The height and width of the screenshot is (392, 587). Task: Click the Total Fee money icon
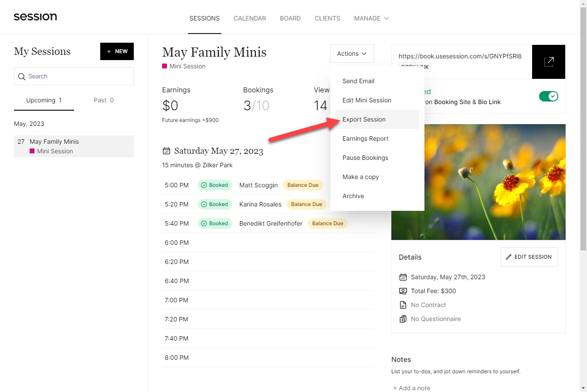click(x=403, y=291)
